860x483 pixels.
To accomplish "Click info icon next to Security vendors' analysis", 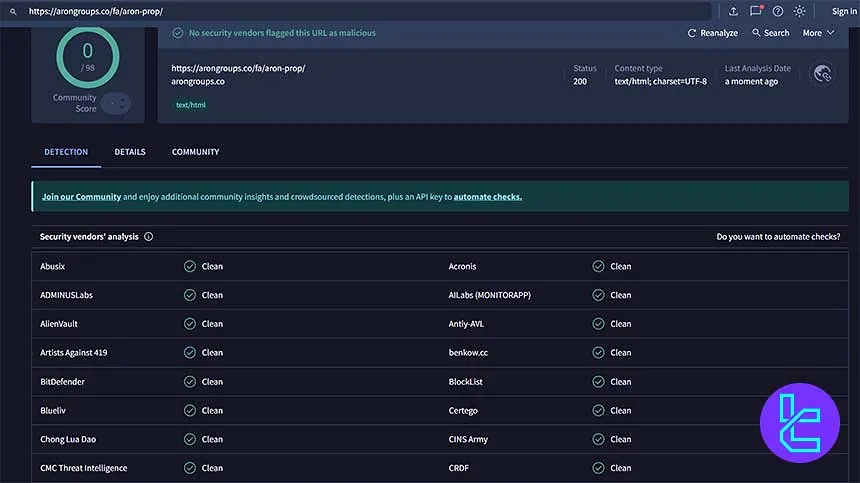I will coord(149,237).
